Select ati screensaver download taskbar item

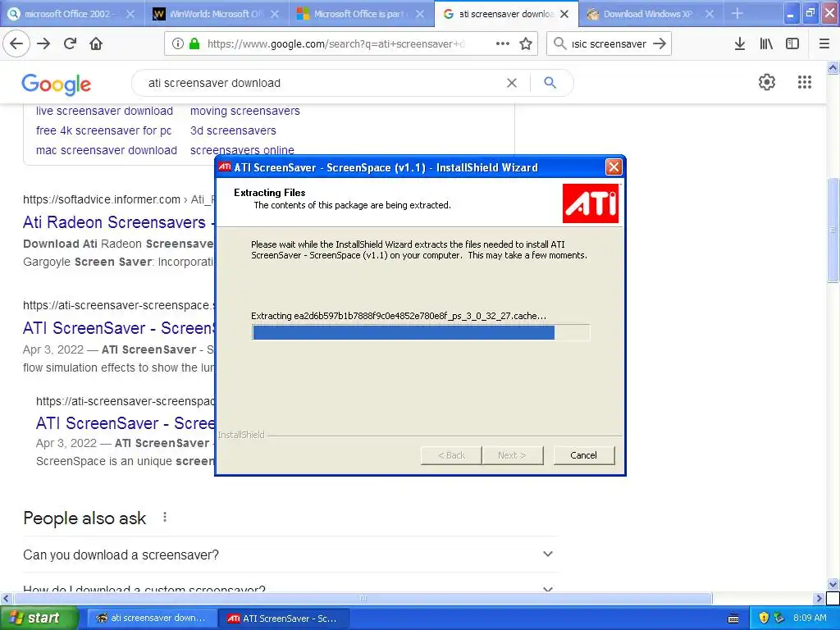click(x=151, y=619)
